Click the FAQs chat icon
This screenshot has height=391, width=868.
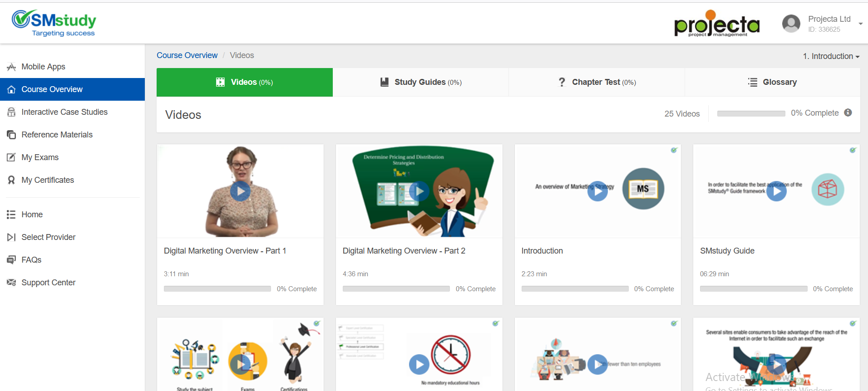point(11,260)
